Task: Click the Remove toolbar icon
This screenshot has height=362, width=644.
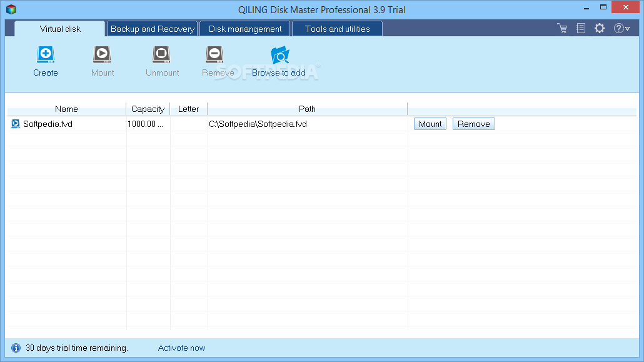Action: click(x=214, y=54)
